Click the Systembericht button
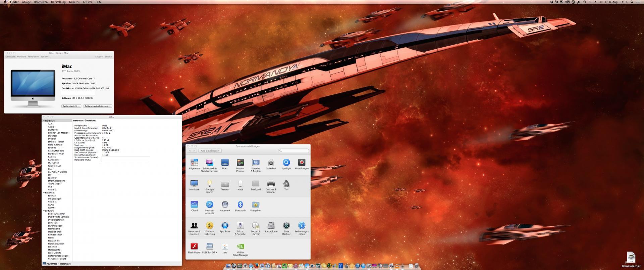 click(x=71, y=106)
